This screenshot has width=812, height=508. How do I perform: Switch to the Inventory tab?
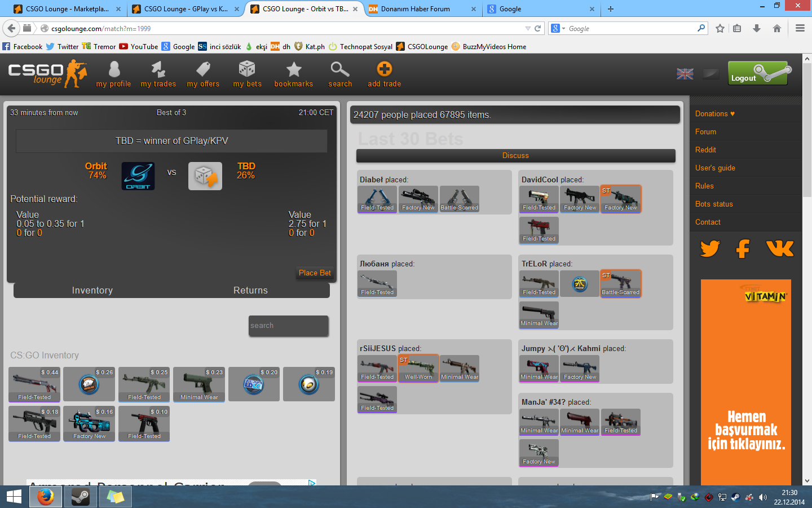pos(92,290)
